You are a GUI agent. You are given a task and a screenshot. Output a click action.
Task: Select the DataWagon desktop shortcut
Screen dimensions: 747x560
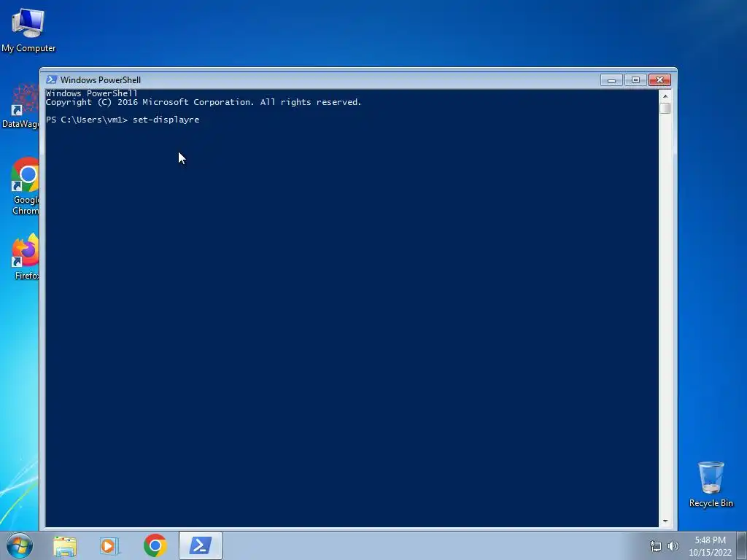pyautogui.click(x=20, y=106)
